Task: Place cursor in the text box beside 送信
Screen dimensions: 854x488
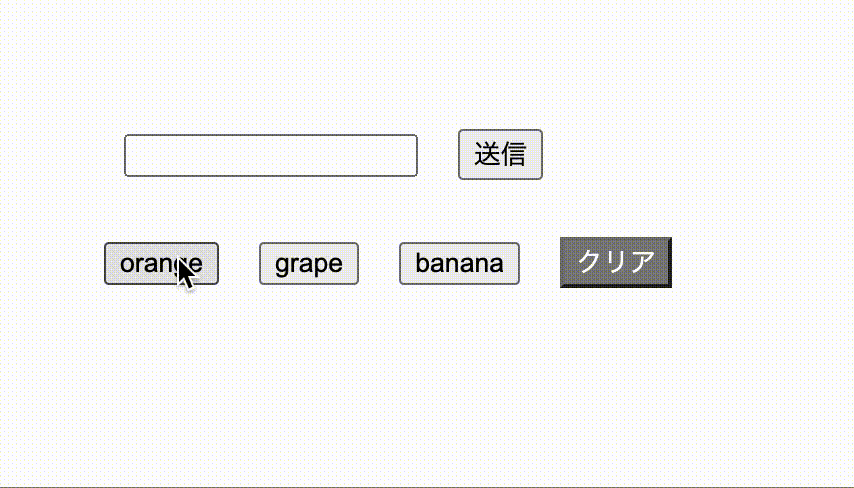Action: tap(271, 155)
